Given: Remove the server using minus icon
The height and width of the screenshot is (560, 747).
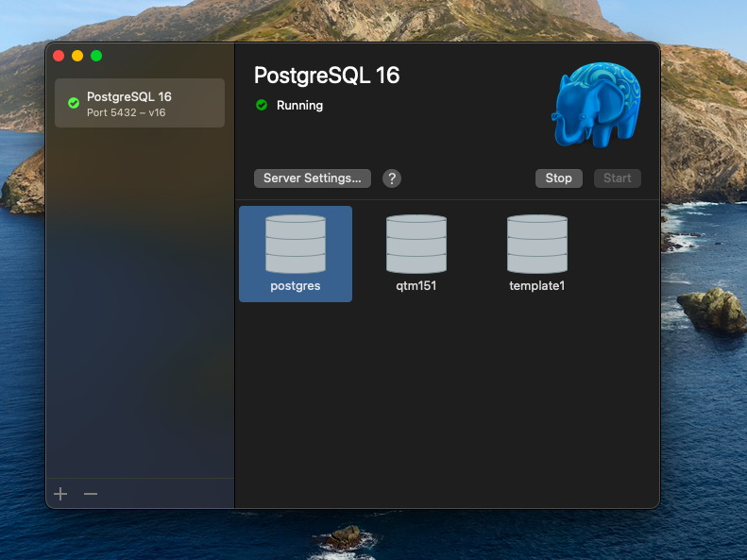Looking at the screenshot, I should click(91, 494).
